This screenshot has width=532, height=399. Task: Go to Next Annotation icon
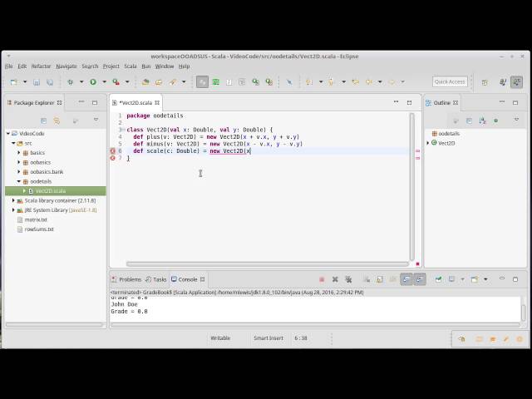(x=309, y=81)
